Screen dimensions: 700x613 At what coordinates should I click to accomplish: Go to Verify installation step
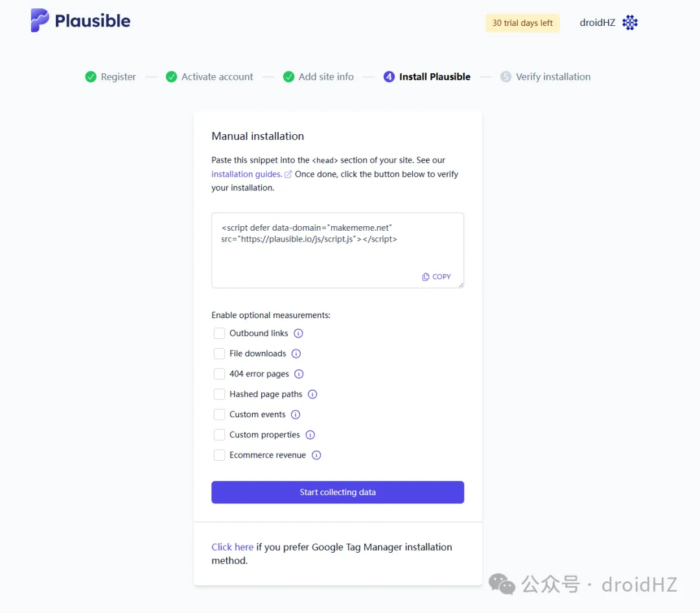coord(552,76)
